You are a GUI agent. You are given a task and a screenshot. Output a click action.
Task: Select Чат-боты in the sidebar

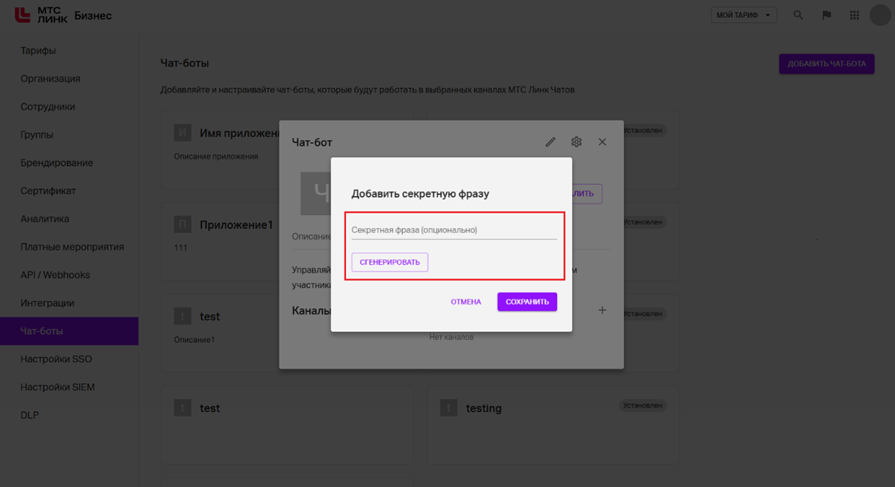click(x=69, y=331)
